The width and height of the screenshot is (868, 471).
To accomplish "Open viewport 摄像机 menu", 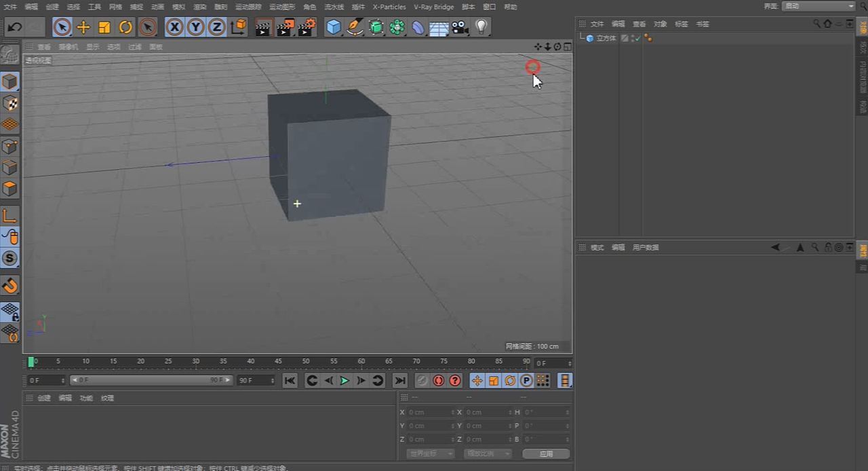I will tap(68, 47).
